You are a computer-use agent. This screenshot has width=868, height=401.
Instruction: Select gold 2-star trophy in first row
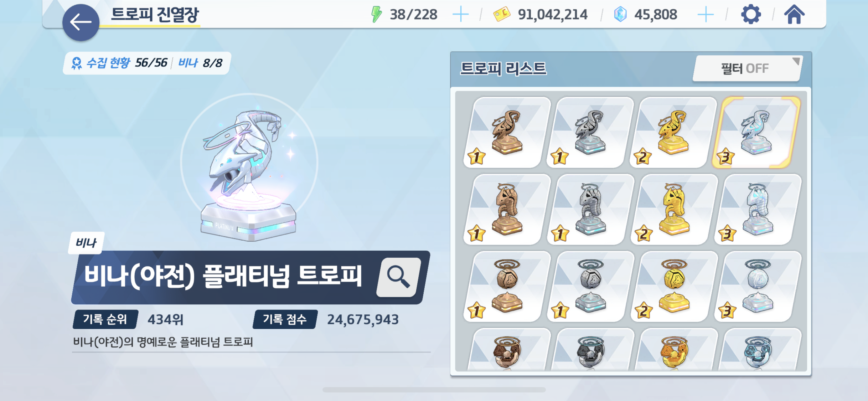coord(673,132)
